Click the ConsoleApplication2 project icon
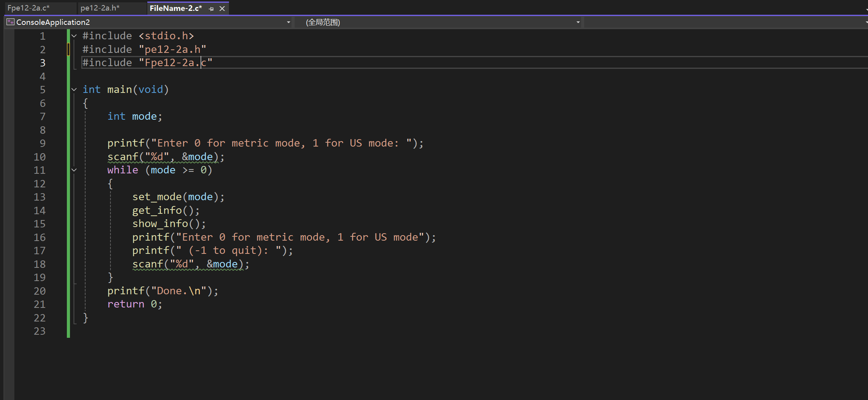This screenshot has height=400, width=868. pos(10,22)
